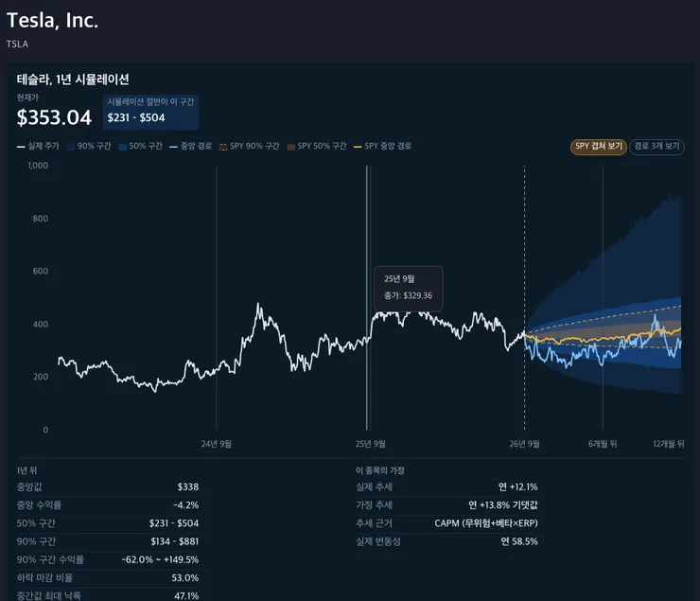Click the 중앙값 value $338
Viewport: 700px width, 601px height.
tap(188, 486)
